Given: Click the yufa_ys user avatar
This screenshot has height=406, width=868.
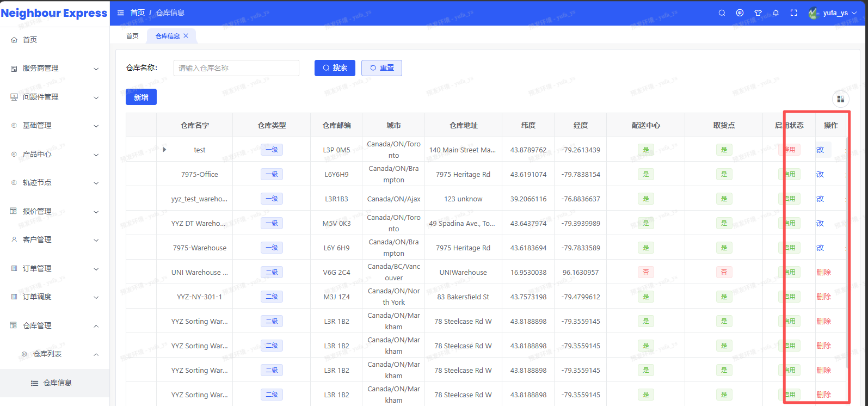Looking at the screenshot, I should tap(814, 13).
